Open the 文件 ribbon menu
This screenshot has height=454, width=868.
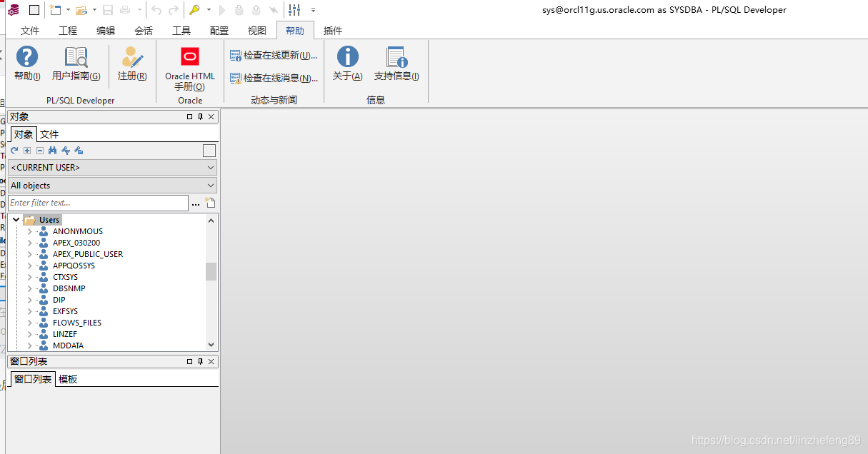30,31
